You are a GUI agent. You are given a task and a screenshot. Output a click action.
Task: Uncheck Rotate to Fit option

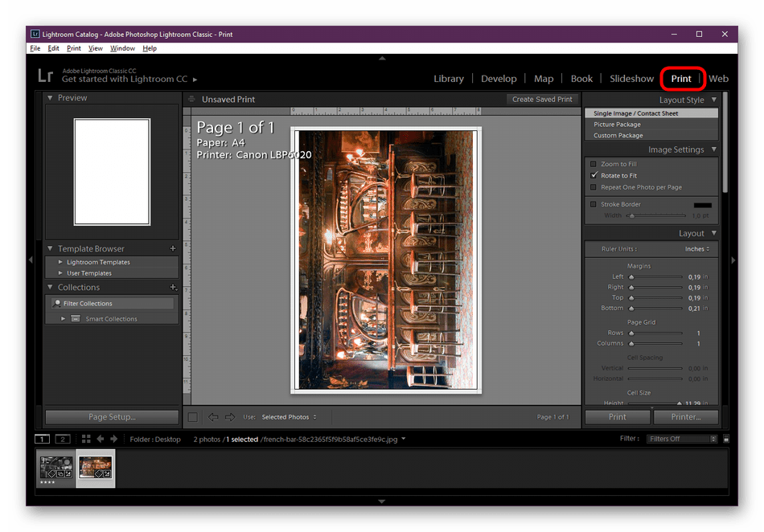pos(594,175)
